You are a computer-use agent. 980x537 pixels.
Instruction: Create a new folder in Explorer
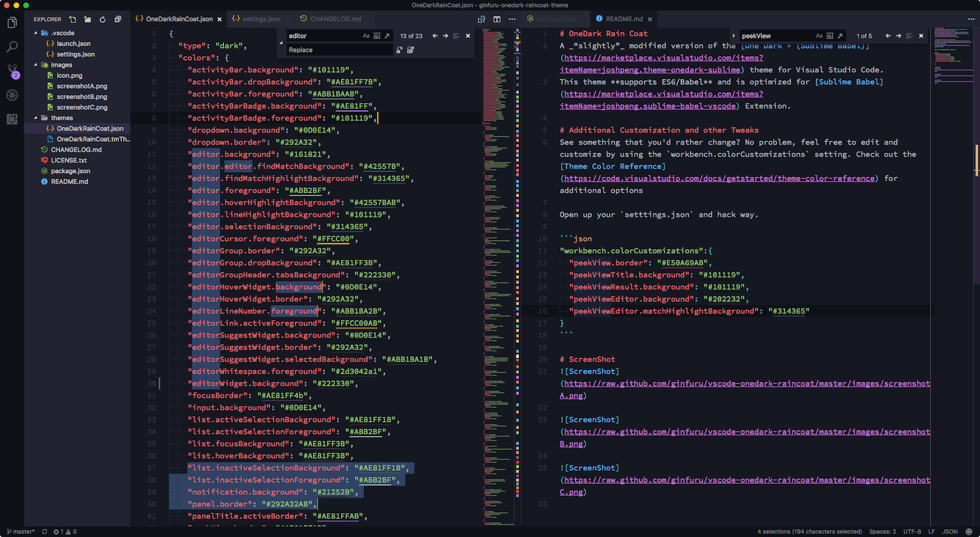pyautogui.click(x=88, y=19)
